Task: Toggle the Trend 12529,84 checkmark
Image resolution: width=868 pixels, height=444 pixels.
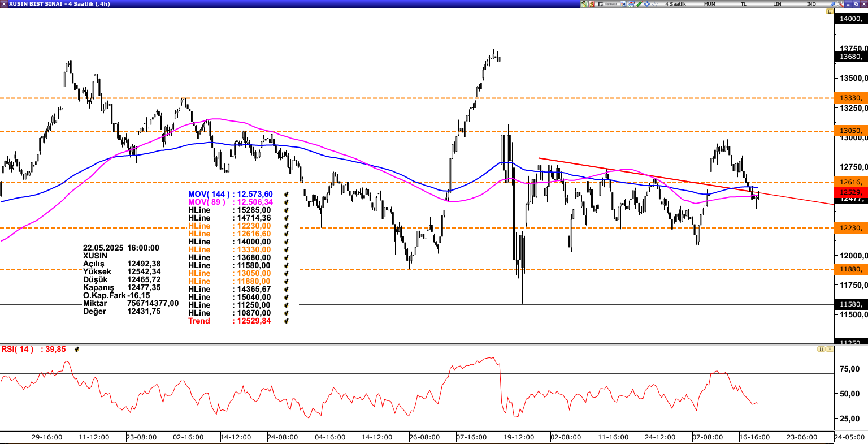Action: pyautogui.click(x=287, y=321)
